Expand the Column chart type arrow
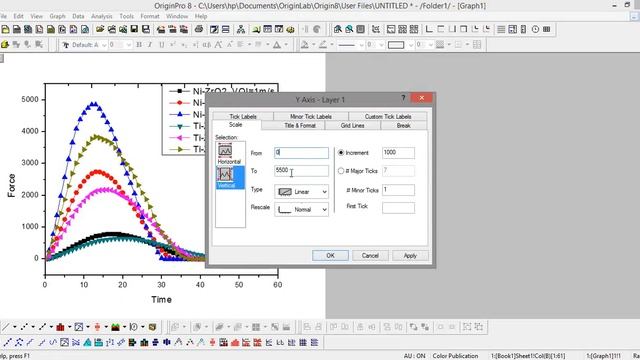 [69, 327]
